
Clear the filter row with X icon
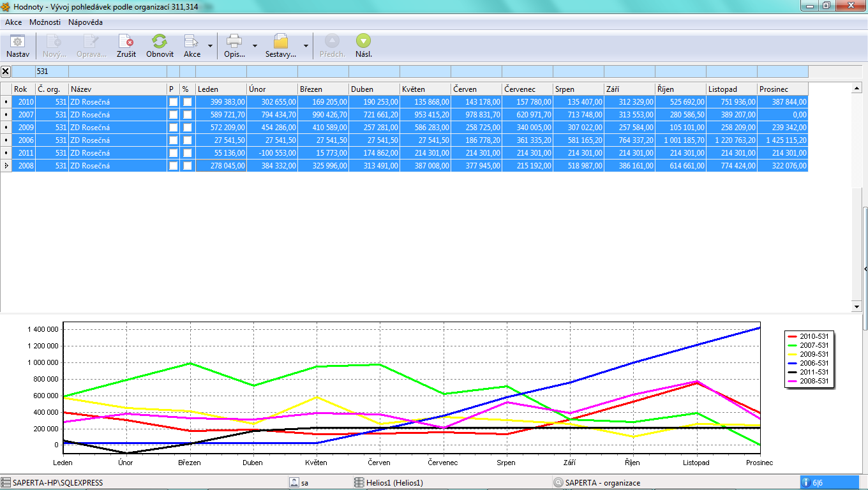[6, 71]
